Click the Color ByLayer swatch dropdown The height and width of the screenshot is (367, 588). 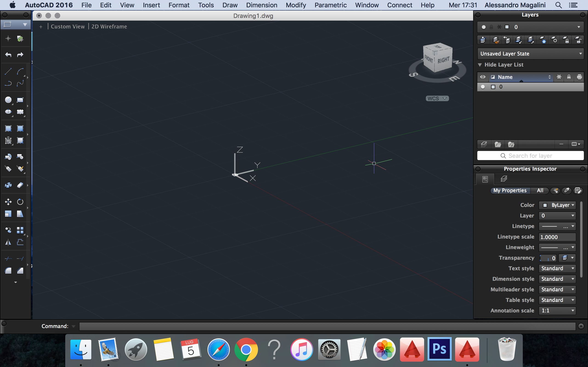click(557, 205)
